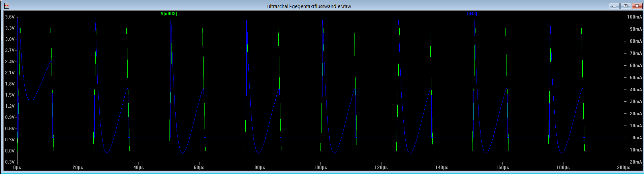Restore down the waveform window
This screenshot has width=644, height=174.
point(626,6)
